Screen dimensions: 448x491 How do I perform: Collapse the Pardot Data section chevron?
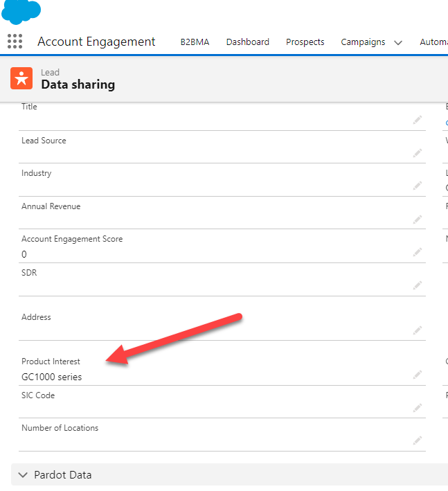(23, 475)
